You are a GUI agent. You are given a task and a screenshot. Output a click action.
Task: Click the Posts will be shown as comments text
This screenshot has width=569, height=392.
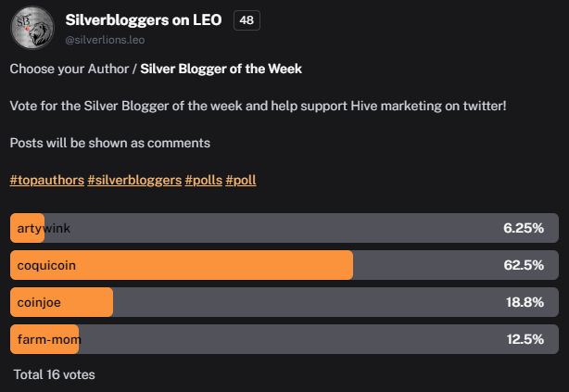pos(110,143)
